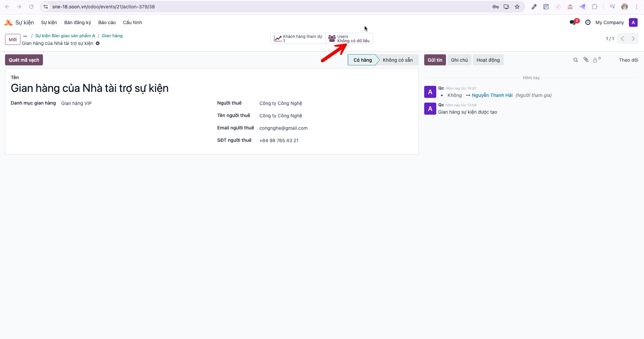The width and height of the screenshot is (644, 339).
Task: Click Danh mục gian hàng value Gian hàng VIP
Action: [77, 103]
